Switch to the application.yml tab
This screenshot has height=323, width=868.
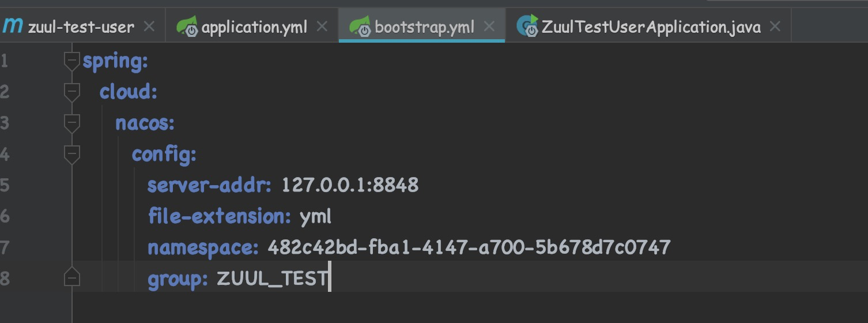coord(254,27)
